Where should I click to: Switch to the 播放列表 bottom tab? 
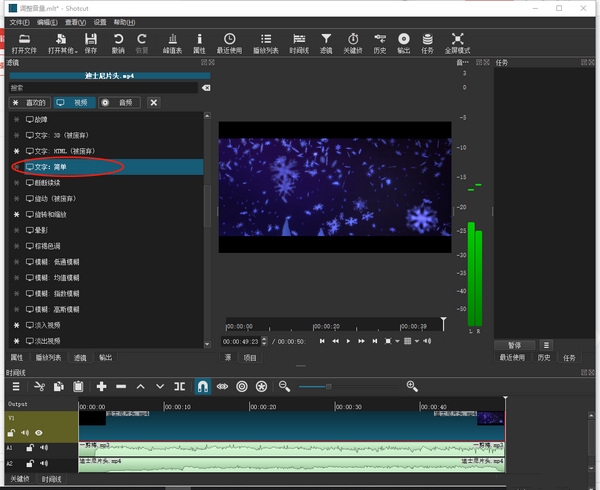[48, 357]
